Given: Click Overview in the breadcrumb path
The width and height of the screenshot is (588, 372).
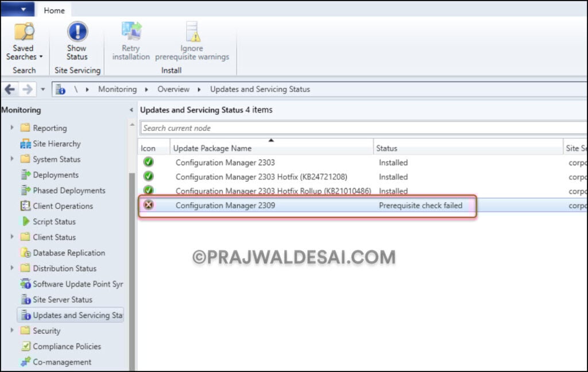Looking at the screenshot, I should coord(173,89).
